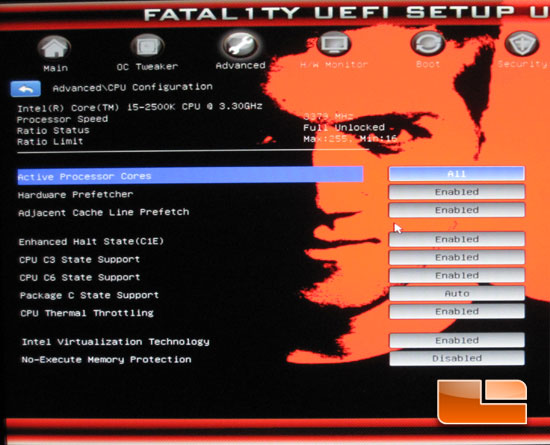This screenshot has height=445, width=550.
Task: Select Intel Virtualization Technology label
Action: click(x=115, y=342)
